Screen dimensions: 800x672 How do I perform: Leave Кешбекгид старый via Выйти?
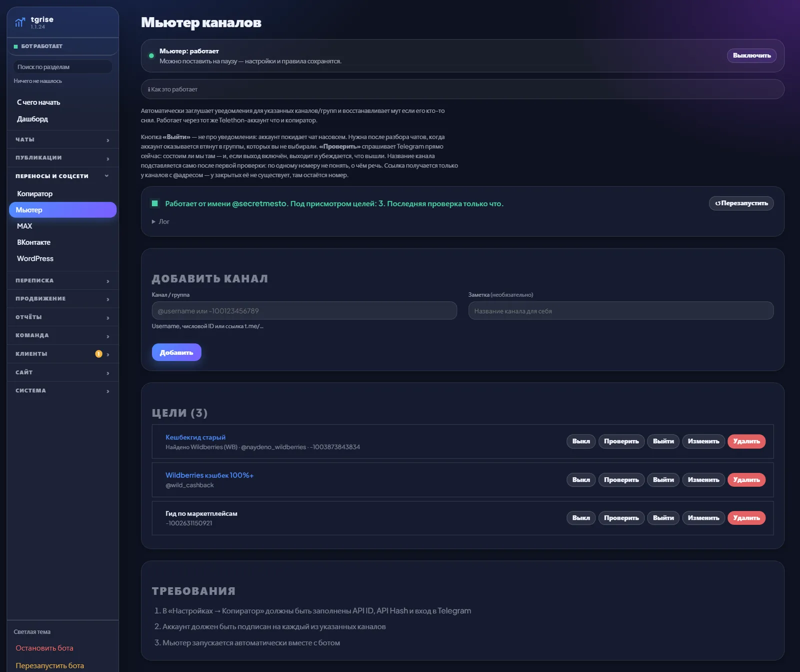pos(663,441)
